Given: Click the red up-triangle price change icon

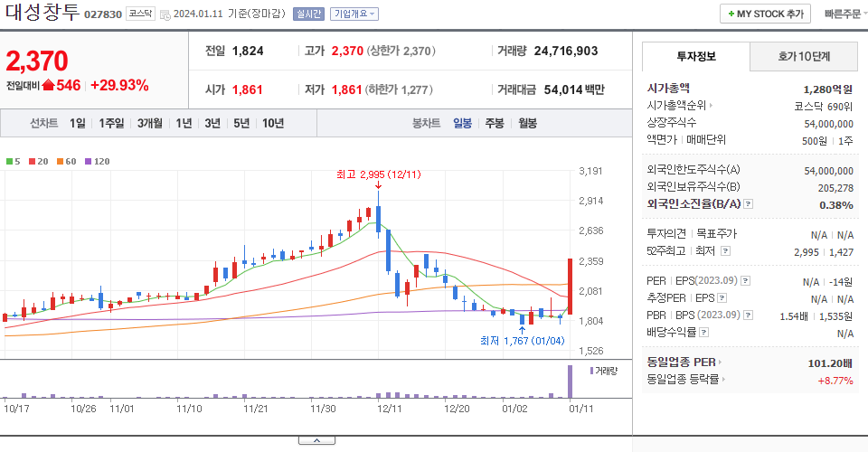Looking at the screenshot, I should click(x=48, y=85).
